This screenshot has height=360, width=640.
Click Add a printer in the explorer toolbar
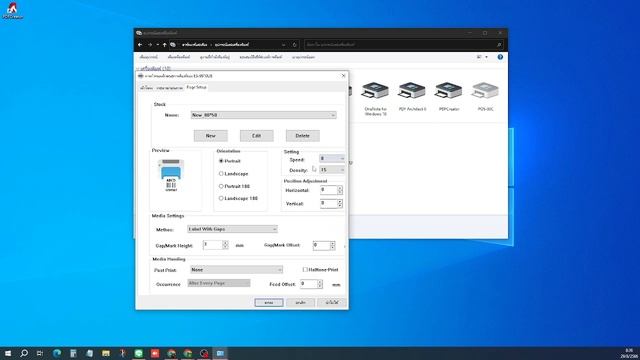[179, 57]
